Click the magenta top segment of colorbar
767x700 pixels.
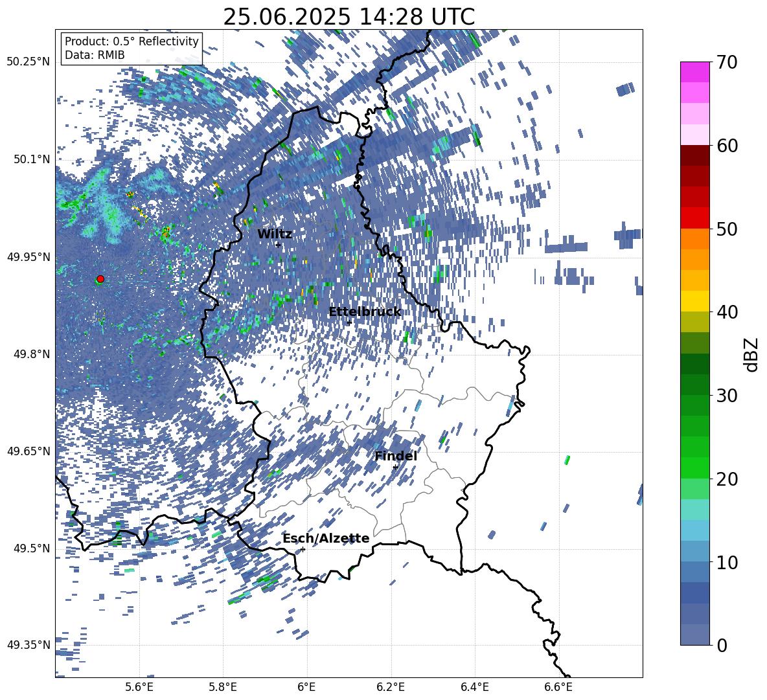tap(695, 72)
